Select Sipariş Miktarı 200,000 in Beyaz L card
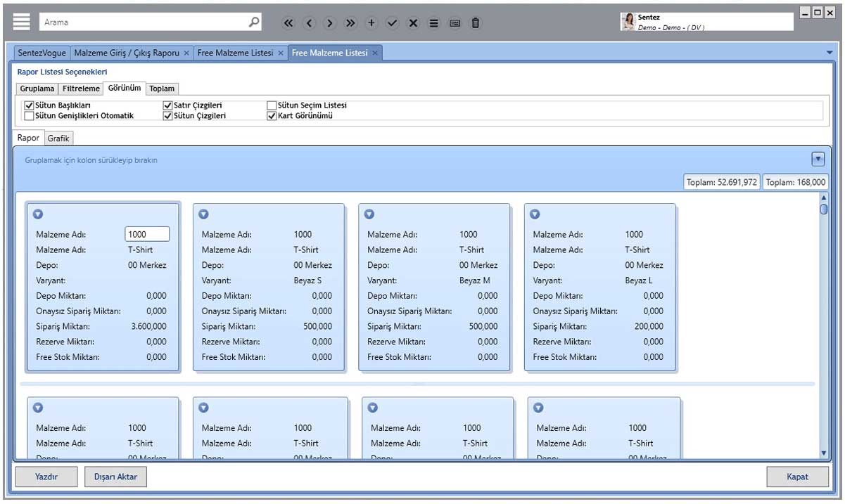 click(x=648, y=326)
